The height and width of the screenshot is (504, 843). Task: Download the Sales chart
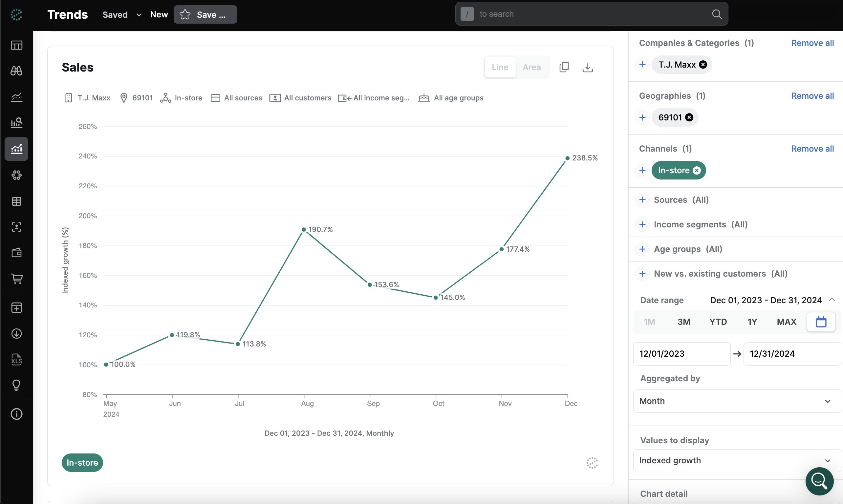588,68
